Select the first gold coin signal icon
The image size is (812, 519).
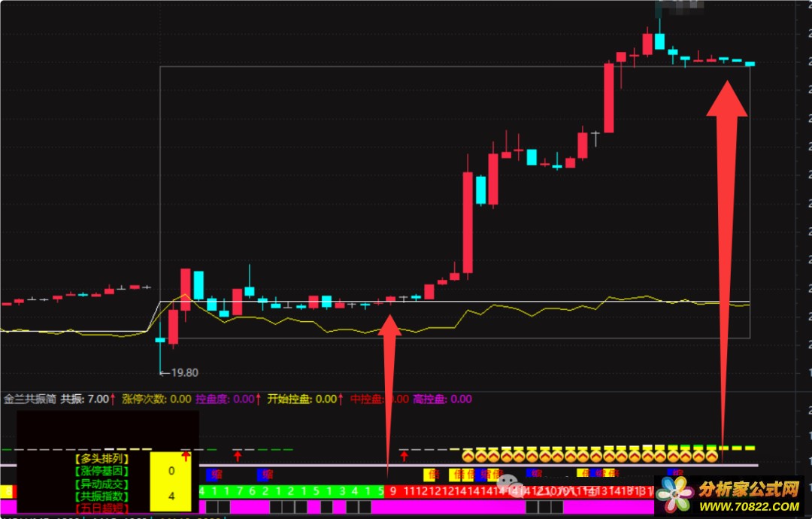(x=468, y=456)
